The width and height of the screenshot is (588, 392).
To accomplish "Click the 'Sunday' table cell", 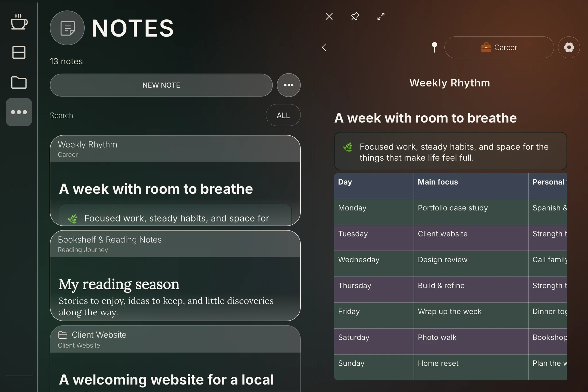I will 374,367.
